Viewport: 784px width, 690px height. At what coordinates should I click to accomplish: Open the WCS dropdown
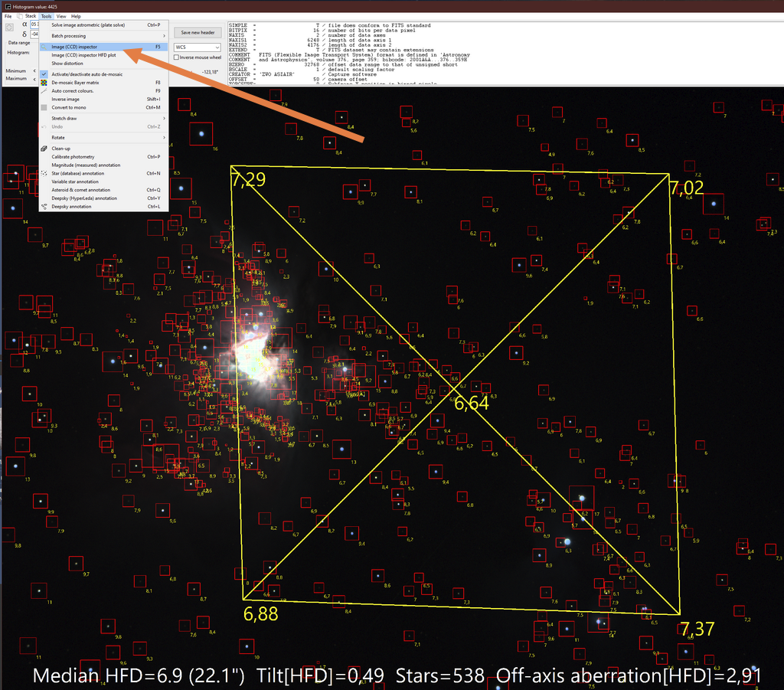click(197, 47)
